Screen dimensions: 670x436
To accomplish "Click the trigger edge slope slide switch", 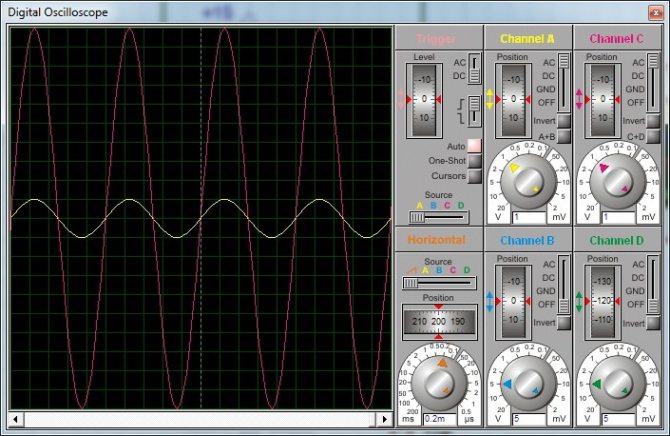I will point(474,111).
